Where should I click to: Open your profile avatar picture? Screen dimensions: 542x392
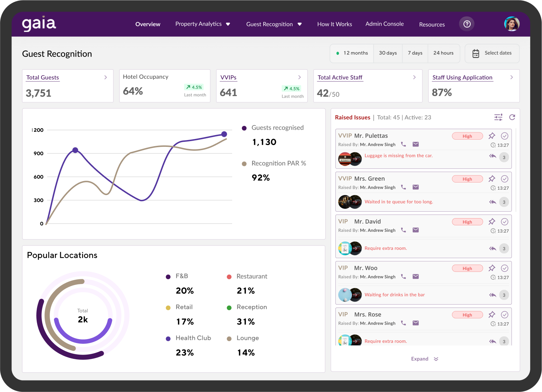[x=512, y=24]
